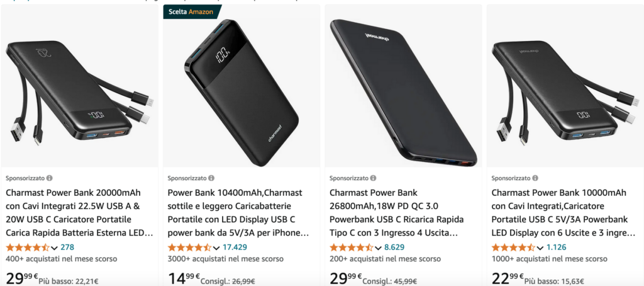
Task: Expand rating dropdown arrow next to 17.429 reviews
Action: pyautogui.click(x=216, y=248)
